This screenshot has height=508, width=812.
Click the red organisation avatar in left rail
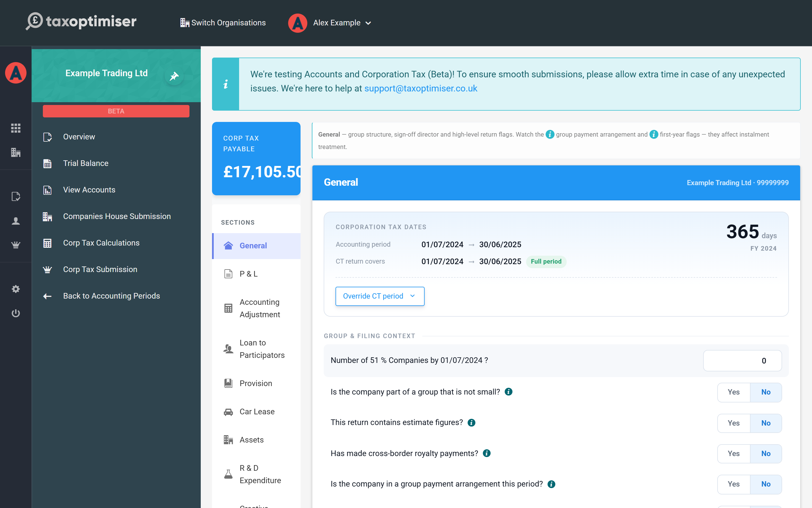tap(16, 73)
